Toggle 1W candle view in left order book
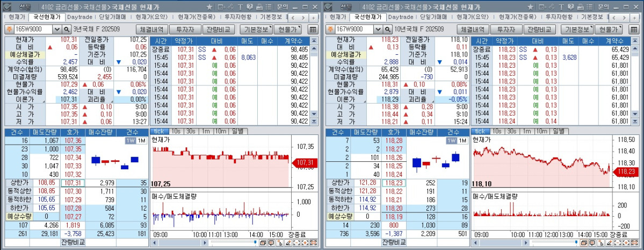Viewport: 644px width, 250px height. click(131, 141)
